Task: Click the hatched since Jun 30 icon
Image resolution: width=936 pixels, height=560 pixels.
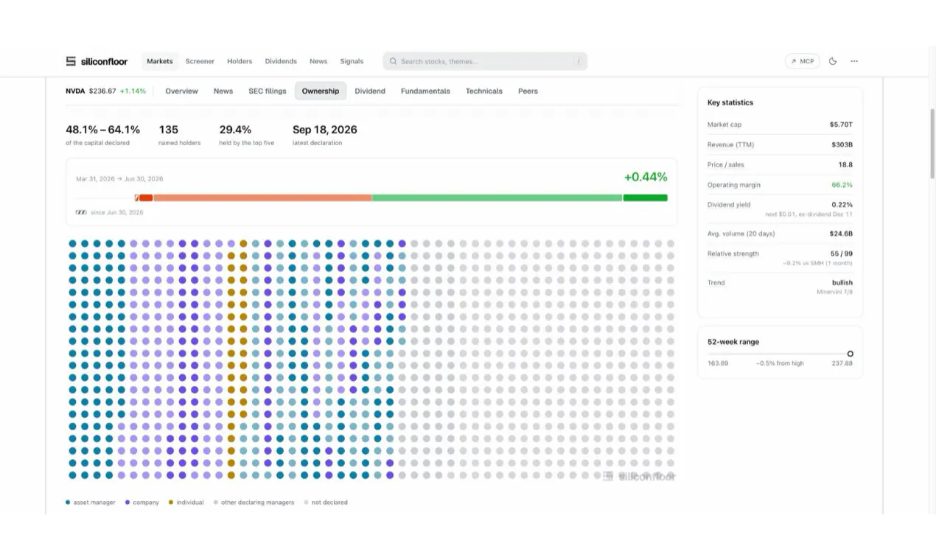Action: 81,212
